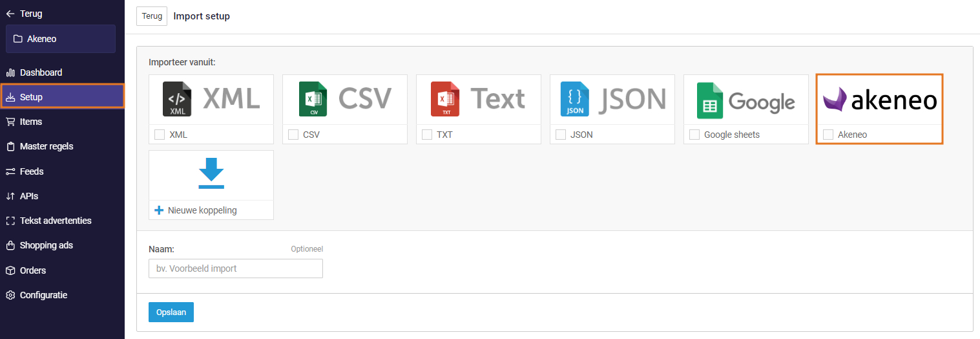Click the Opslaan save button
The height and width of the screenshot is (339, 980).
pyautogui.click(x=171, y=312)
